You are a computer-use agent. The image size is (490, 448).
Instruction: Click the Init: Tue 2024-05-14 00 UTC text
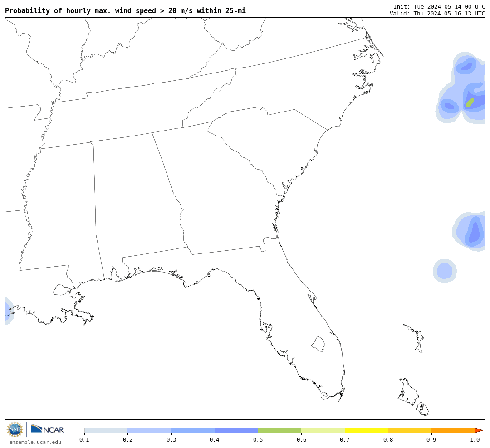439,6
